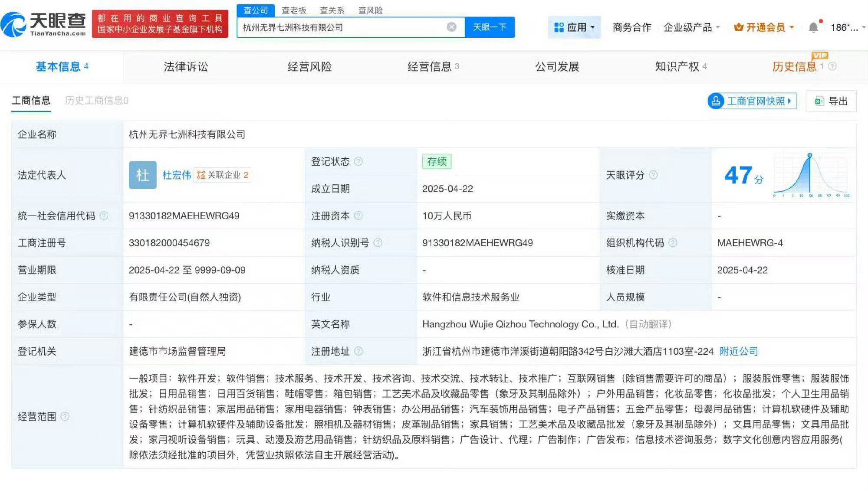The width and height of the screenshot is (868, 490).
Task: Open the 附近公司 link
Action: click(739, 351)
